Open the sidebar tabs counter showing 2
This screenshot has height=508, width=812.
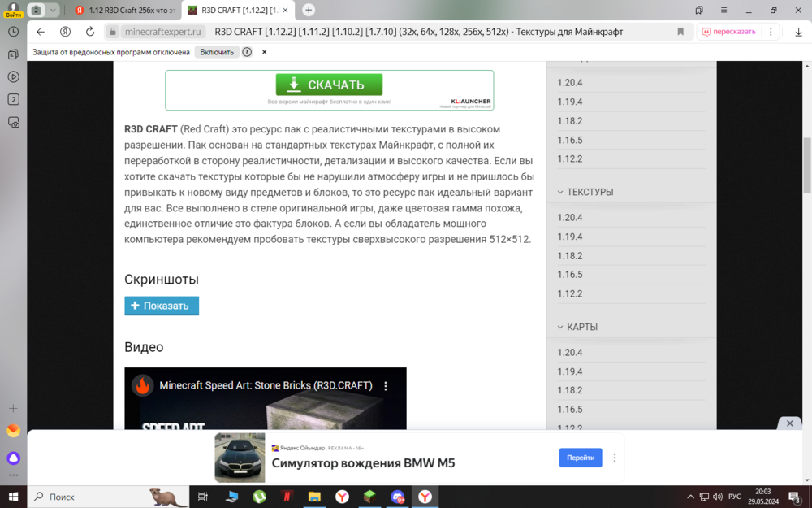[x=14, y=99]
